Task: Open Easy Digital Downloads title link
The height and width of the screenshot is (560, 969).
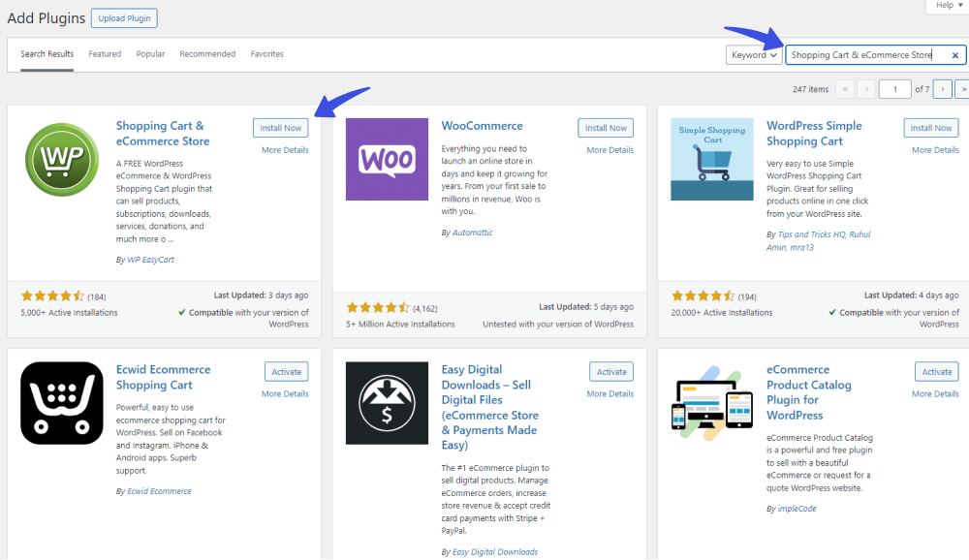Action: [489, 407]
